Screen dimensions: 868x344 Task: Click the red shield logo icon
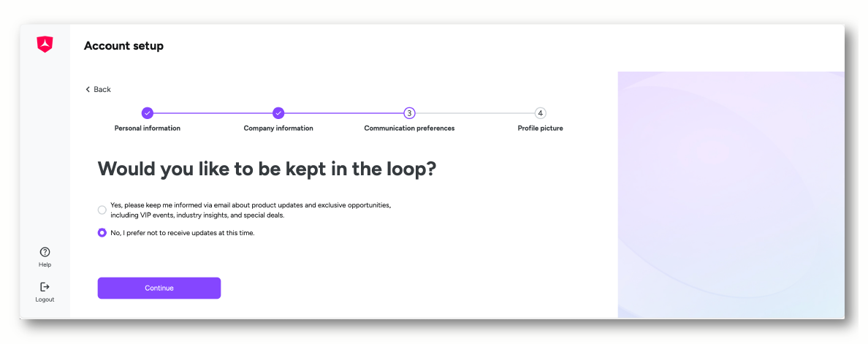click(x=45, y=45)
